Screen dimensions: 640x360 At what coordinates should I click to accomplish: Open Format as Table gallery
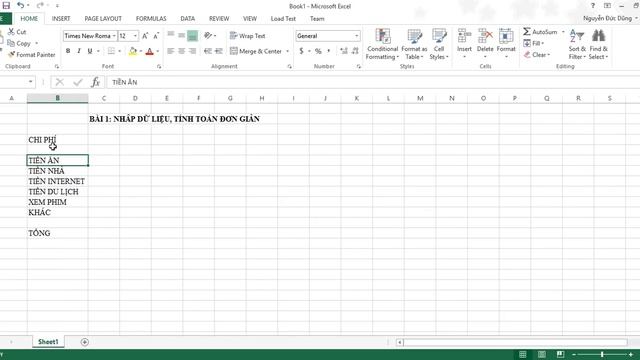pyautogui.click(x=414, y=44)
